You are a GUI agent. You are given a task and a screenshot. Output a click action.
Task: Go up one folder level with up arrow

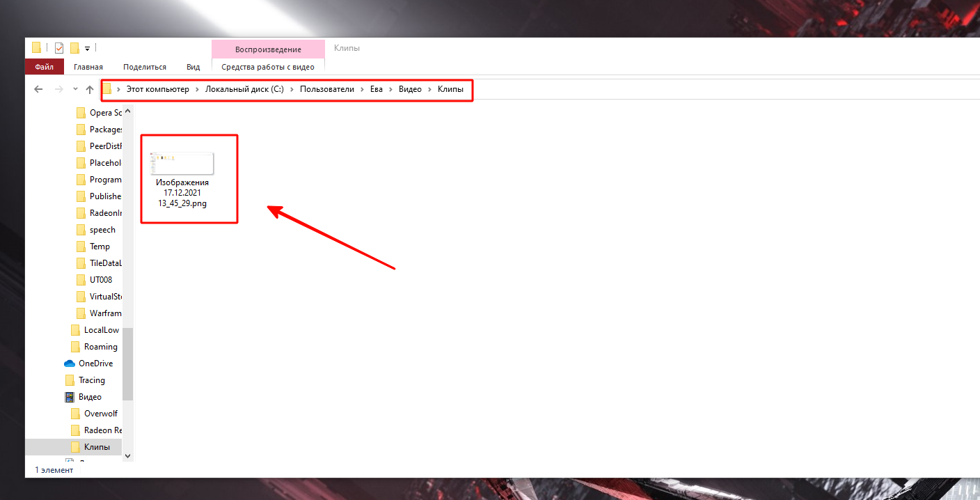(90, 89)
